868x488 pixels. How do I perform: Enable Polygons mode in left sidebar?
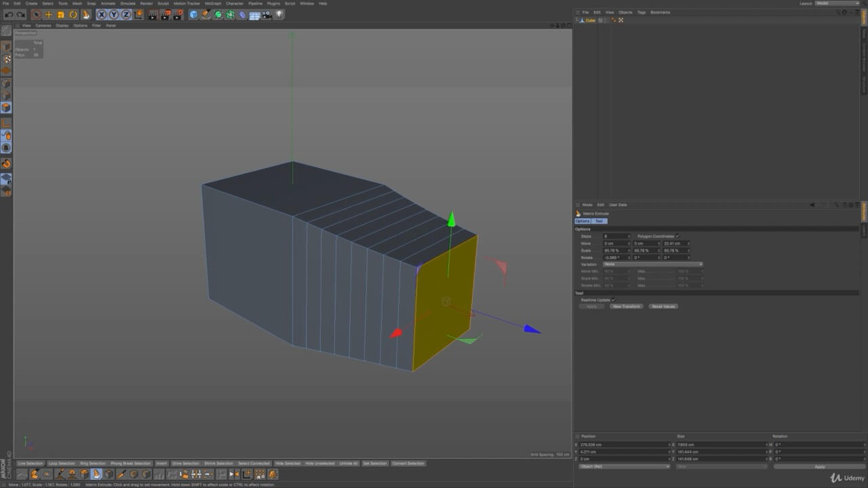(6, 108)
